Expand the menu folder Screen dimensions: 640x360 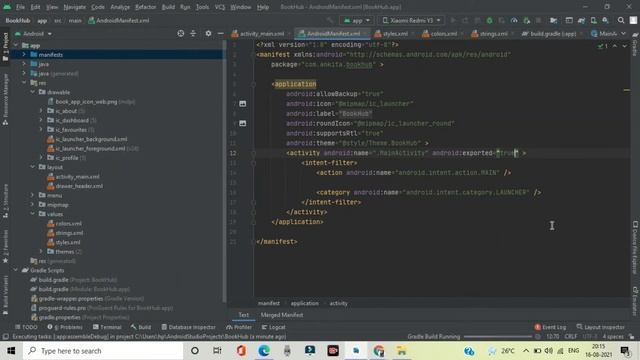[x=33, y=195]
